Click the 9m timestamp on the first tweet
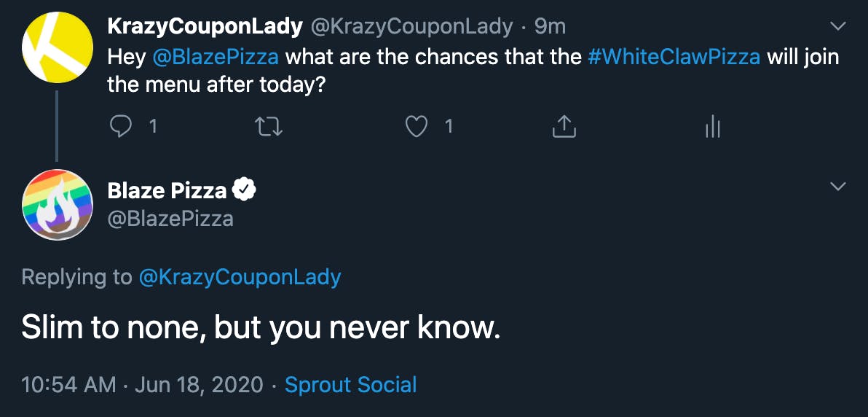The image size is (868, 417). pos(550,27)
